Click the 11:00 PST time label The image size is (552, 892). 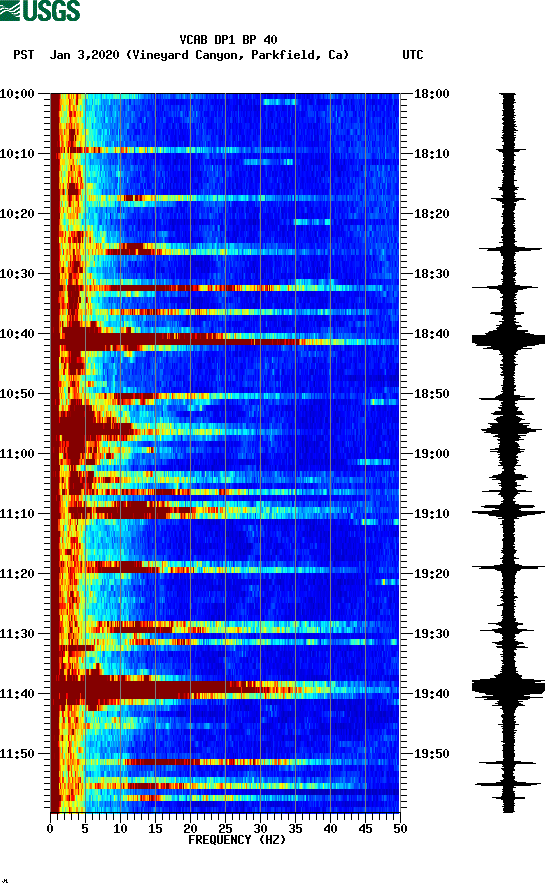point(17,453)
